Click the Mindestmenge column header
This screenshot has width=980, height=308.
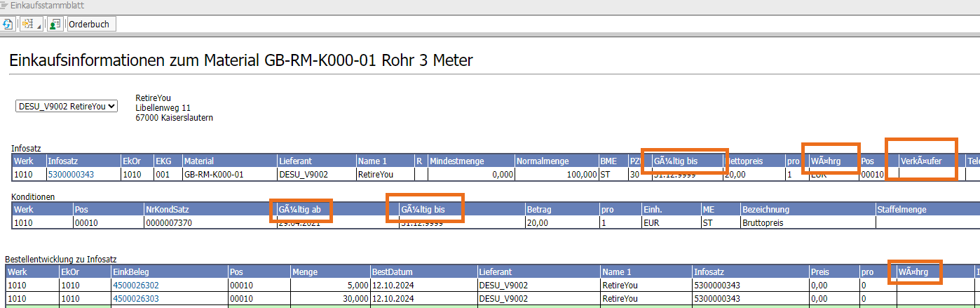click(x=457, y=161)
